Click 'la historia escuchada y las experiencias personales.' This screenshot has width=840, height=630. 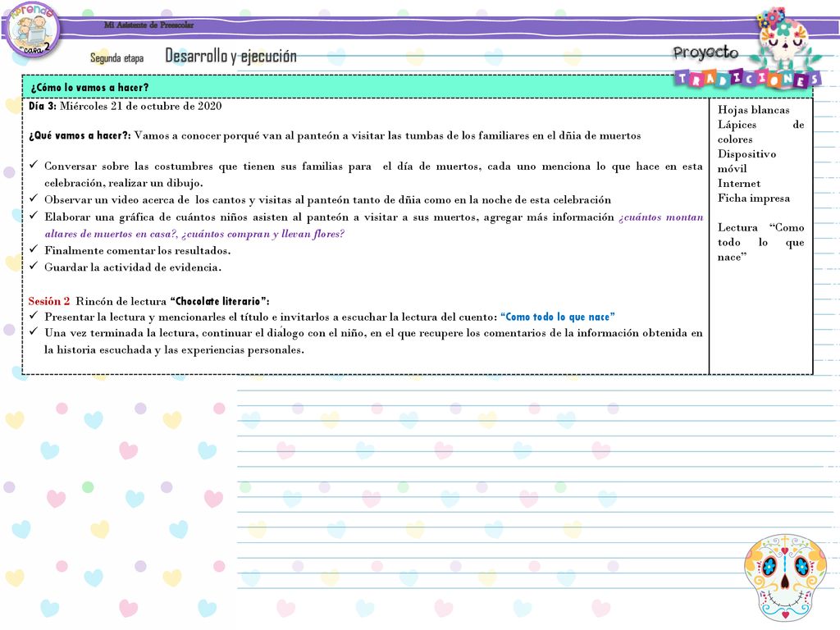point(174,349)
